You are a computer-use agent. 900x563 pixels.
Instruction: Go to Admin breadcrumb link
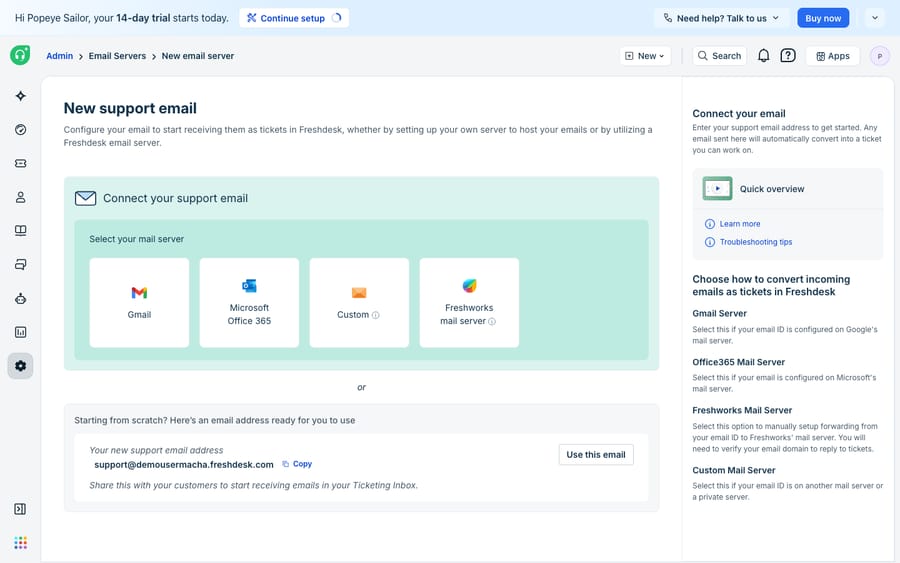click(x=60, y=56)
